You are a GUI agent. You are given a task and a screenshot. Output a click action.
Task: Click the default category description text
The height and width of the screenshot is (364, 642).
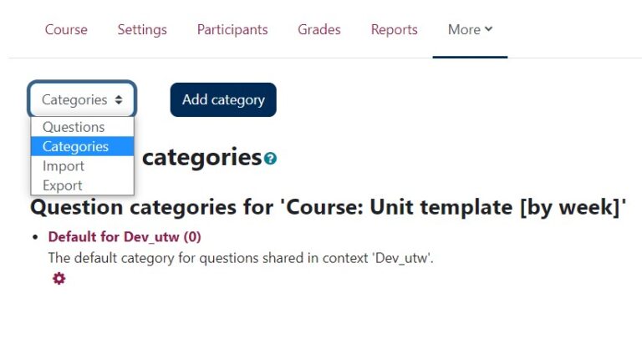[241, 258]
